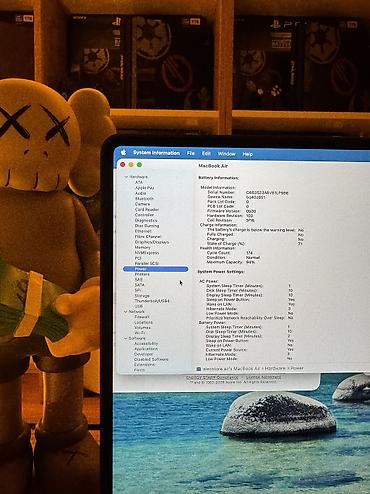
Task: Select Developer under Software
Action: click(x=144, y=354)
